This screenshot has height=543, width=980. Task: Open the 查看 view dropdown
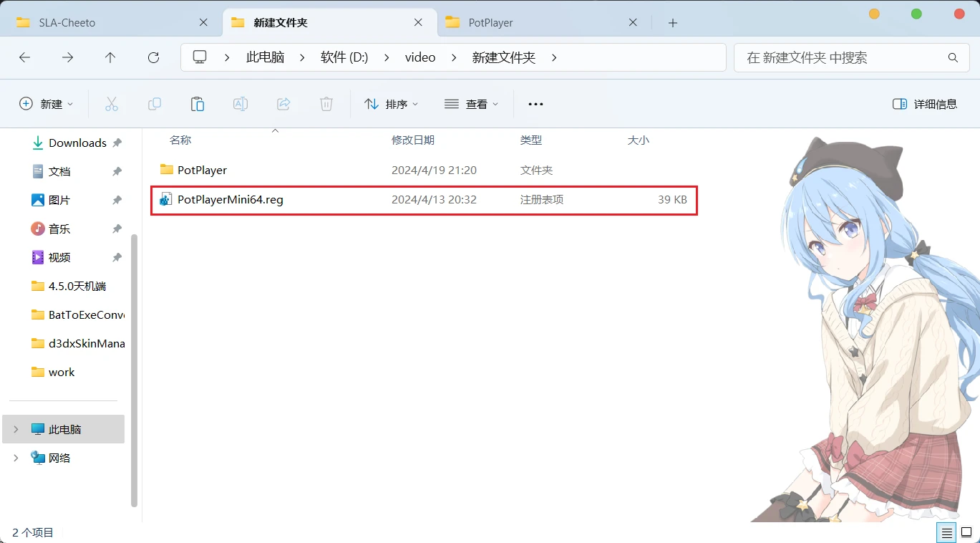[x=471, y=104]
